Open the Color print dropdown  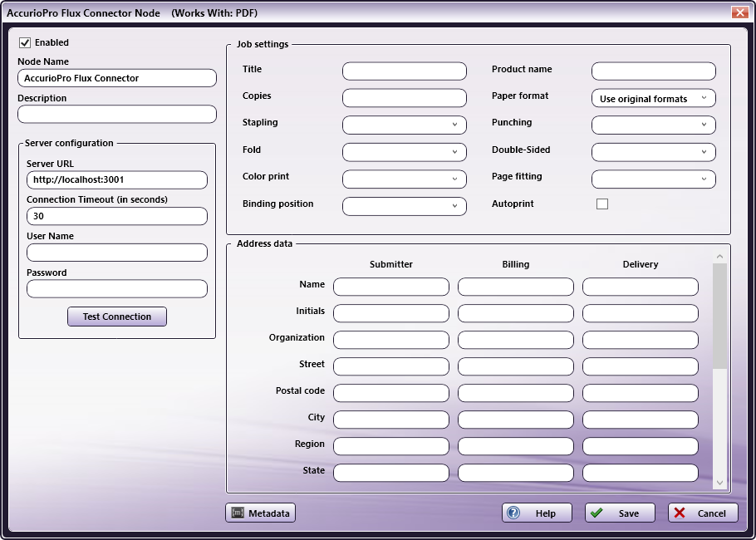(405, 179)
